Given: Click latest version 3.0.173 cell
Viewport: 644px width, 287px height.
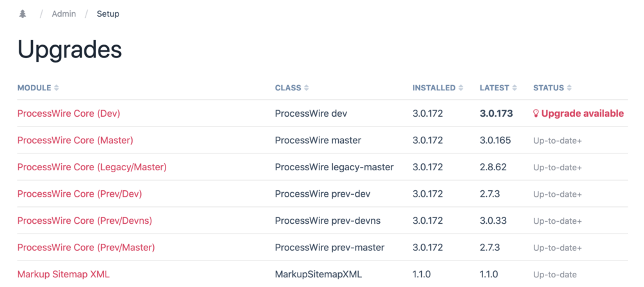Looking at the screenshot, I should click(x=496, y=114).
